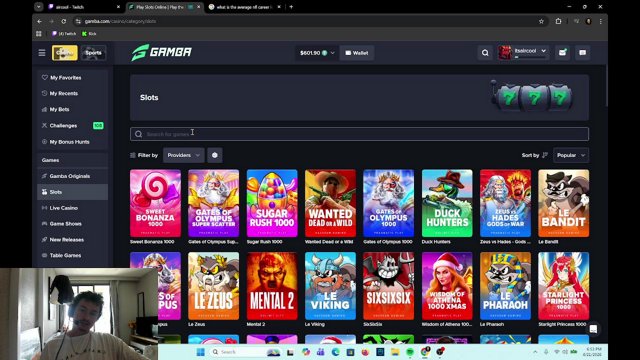Open the live support chat bubble
Viewport: 640px width, 360px height.
click(x=593, y=329)
